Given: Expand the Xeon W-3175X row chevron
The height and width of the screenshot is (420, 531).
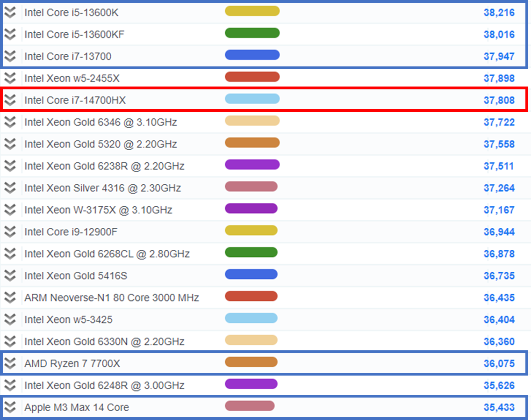Looking at the screenshot, I should [10, 210].
